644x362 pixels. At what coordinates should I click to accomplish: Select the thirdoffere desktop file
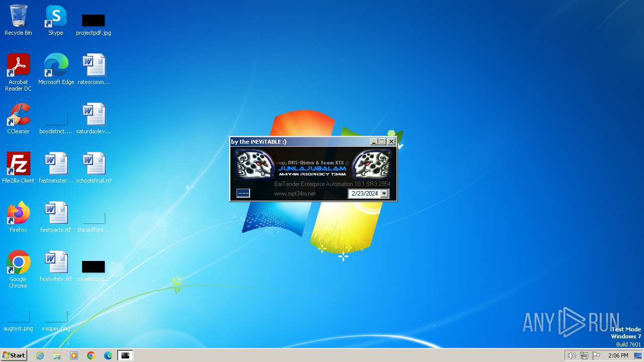click(x=94, y=222)
